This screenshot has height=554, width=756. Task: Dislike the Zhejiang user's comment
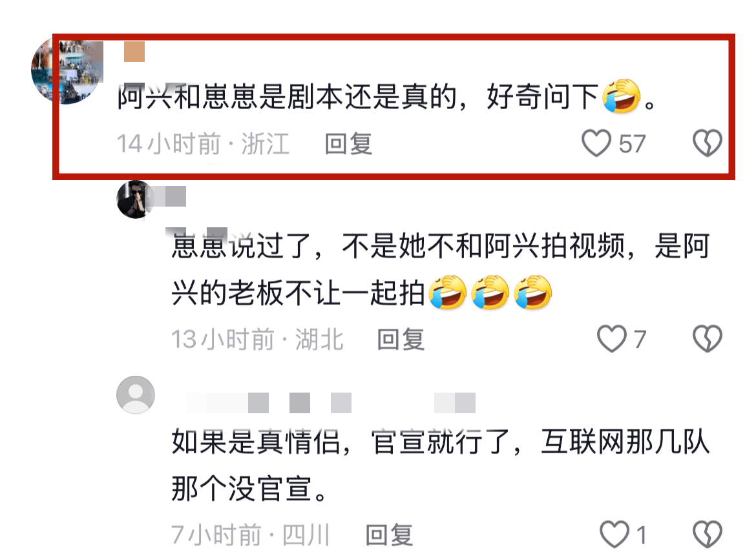[708, 143]
